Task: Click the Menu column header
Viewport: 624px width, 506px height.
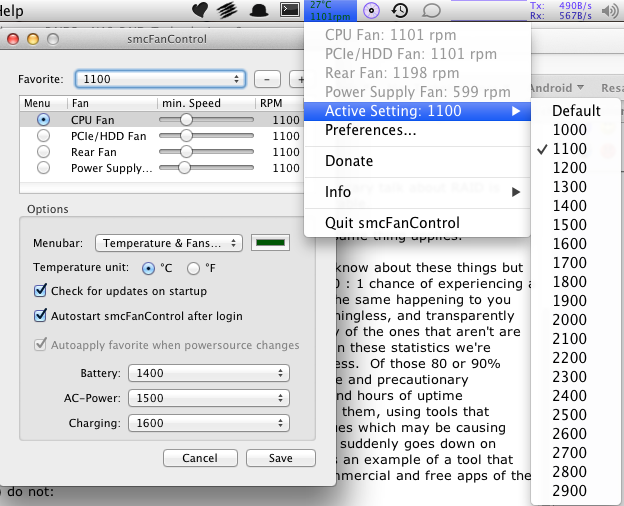Action: tap(43, 104)
